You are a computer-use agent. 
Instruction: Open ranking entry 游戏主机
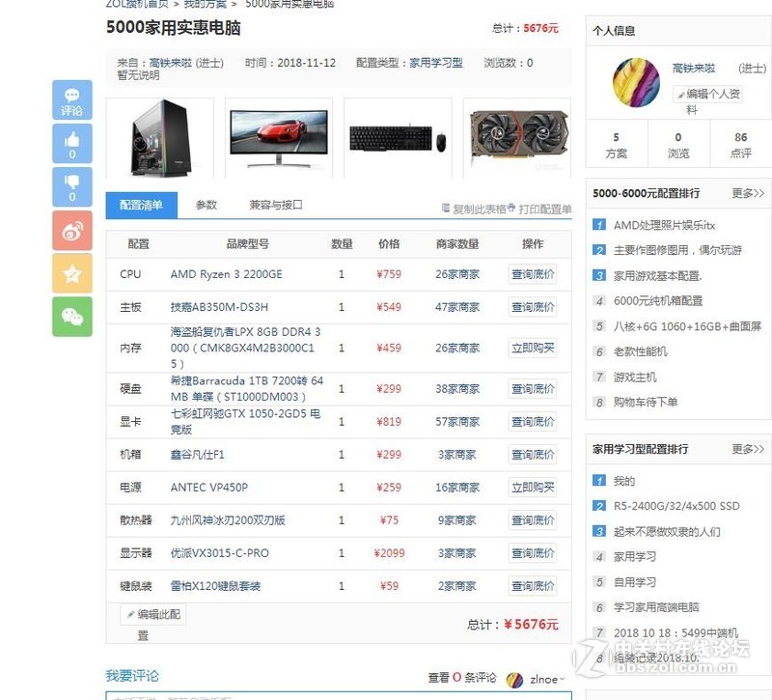[635, 378]
